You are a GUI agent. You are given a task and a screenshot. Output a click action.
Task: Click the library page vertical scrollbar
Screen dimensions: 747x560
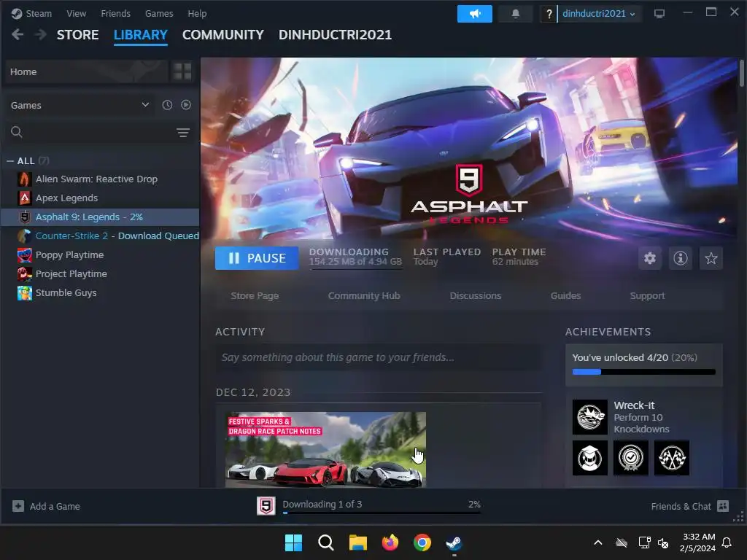[x=741, y=74]
